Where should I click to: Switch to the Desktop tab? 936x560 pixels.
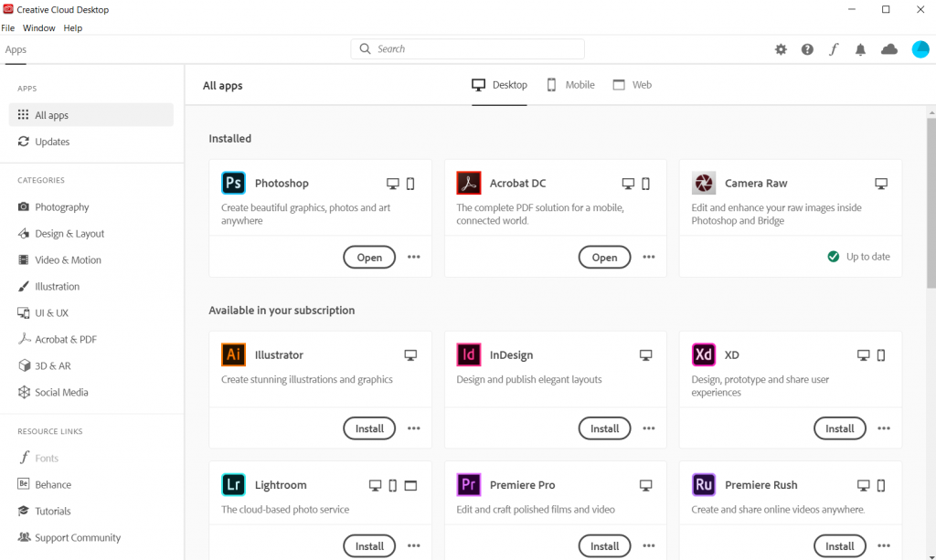[x=500, y=85]
